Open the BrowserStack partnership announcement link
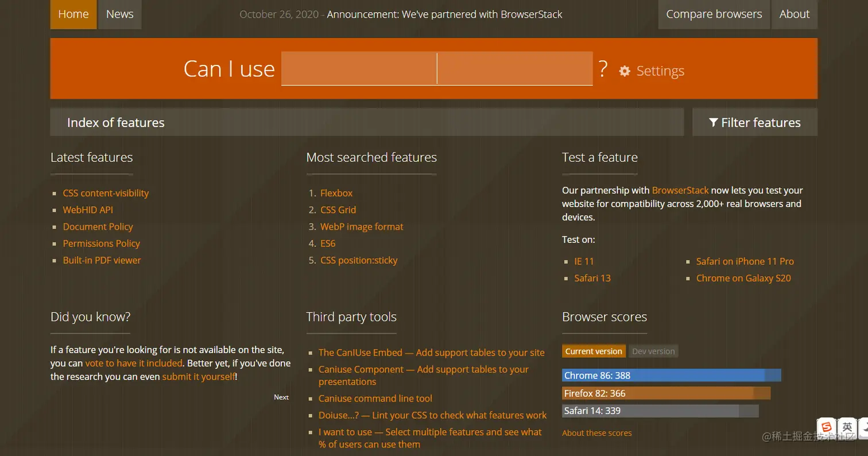The image size is (868, 456). click(444, 14)
